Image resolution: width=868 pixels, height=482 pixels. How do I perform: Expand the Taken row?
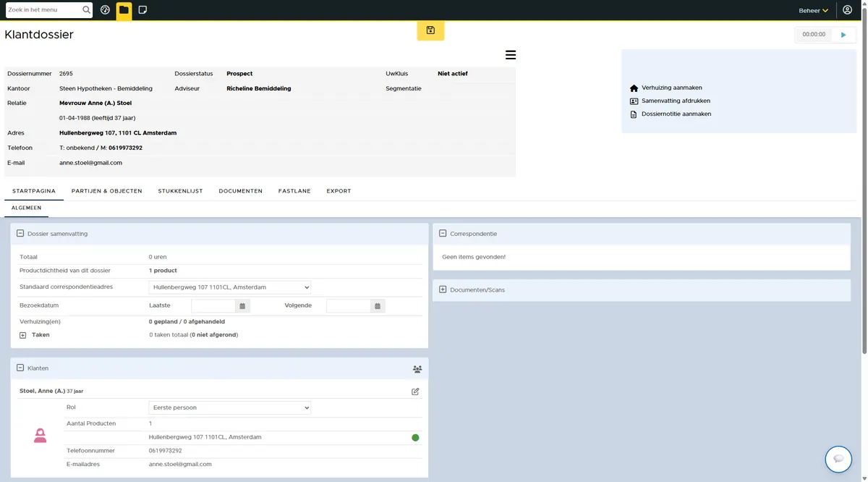[x=23, y=336]
